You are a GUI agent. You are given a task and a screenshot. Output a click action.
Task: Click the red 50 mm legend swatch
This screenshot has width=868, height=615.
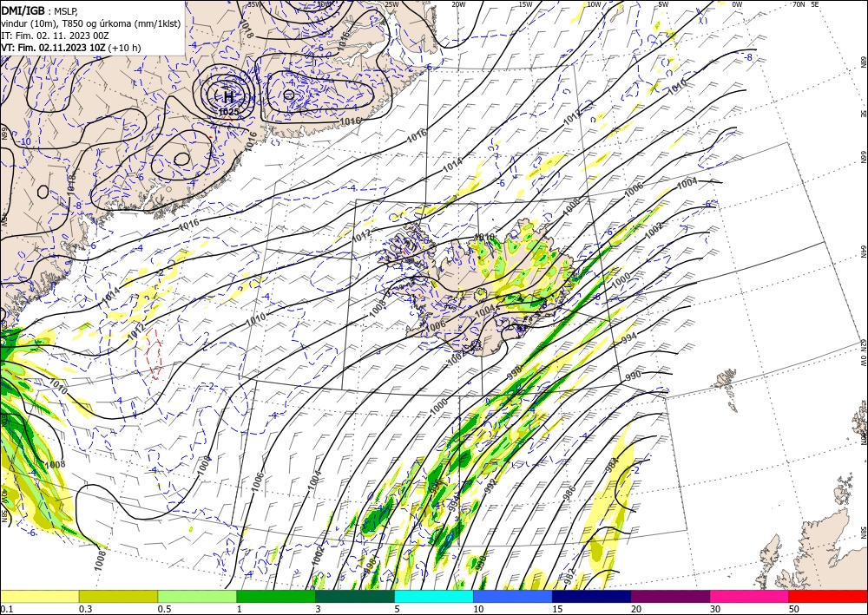pos(828,596)
